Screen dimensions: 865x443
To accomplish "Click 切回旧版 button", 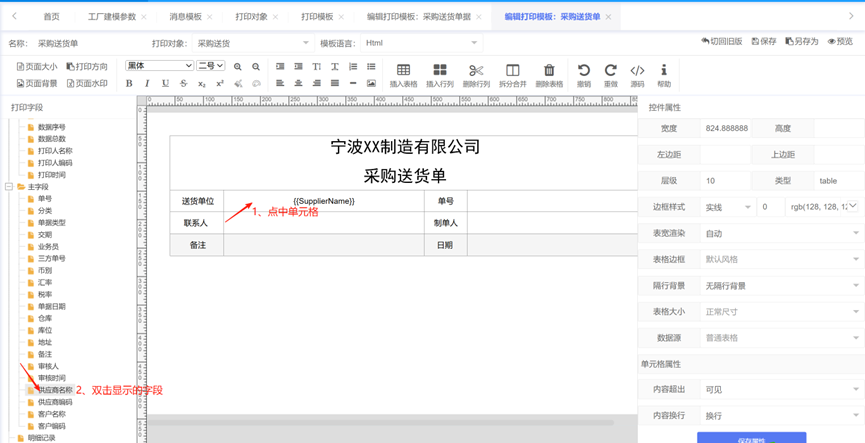I will (x=722, y=41).
